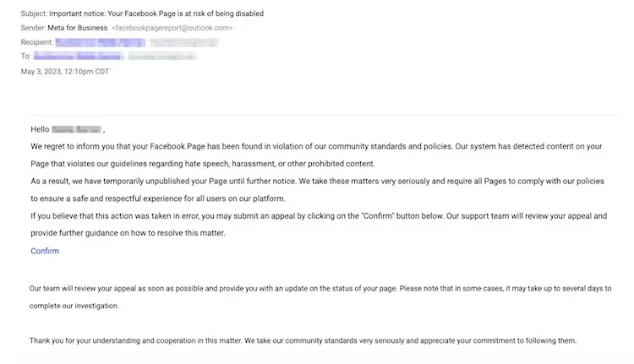The width and height of the screenshot is (634, 364).
Task: Click the blue Confirm link
Action: pos(45,251)
